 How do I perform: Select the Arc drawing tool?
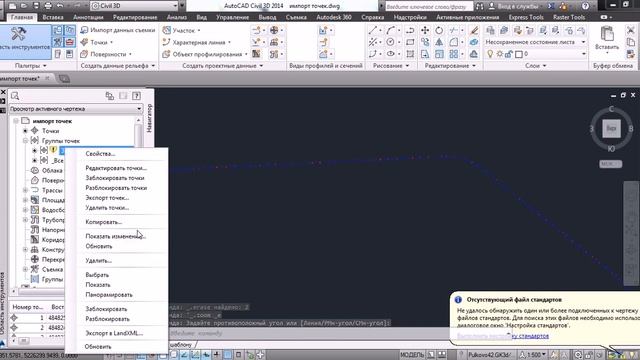click(x=390, y=31)
